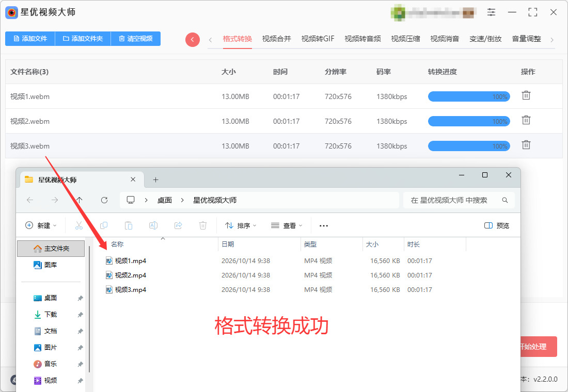Click the 添加文件夹 button
This screenshot has width=568, height=392.
pos(83,39)
